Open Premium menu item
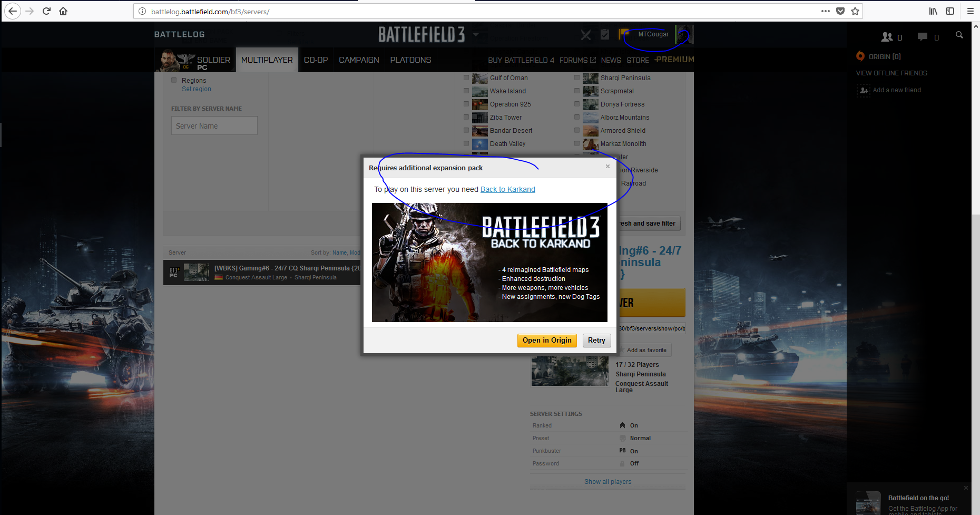 [x=674, y=60]
